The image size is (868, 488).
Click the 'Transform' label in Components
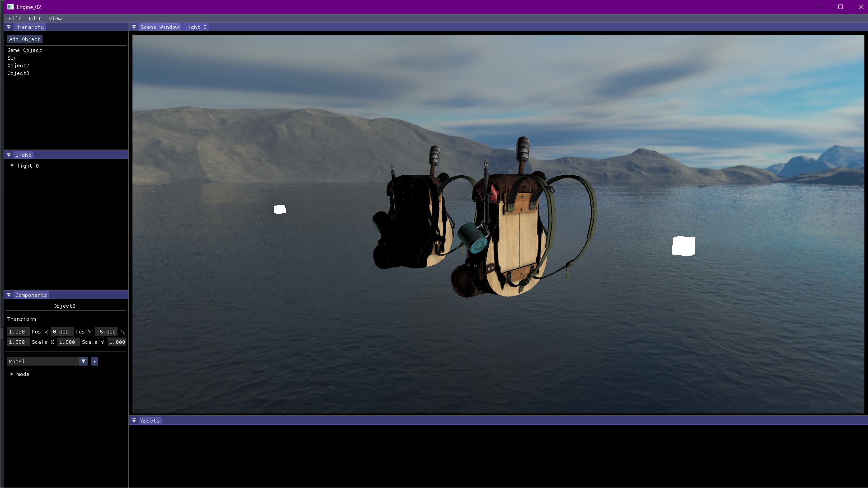(21, 319)
